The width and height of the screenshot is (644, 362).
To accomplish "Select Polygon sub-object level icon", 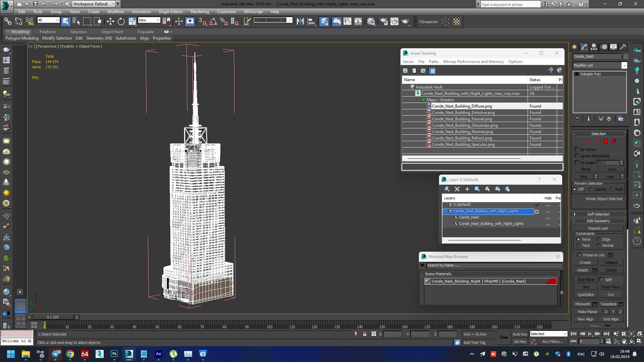I will click(x=606, y=141).
